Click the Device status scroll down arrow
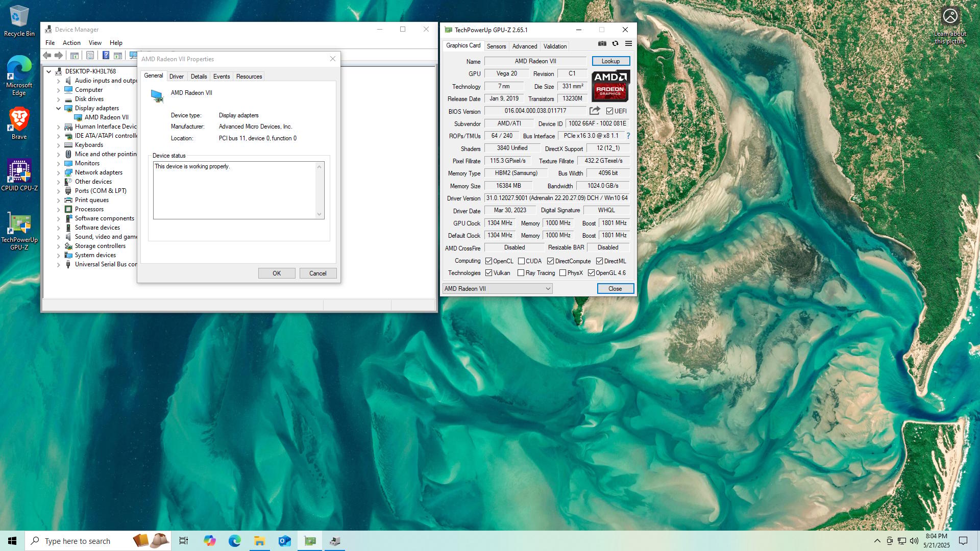 [x=320, y=214]
